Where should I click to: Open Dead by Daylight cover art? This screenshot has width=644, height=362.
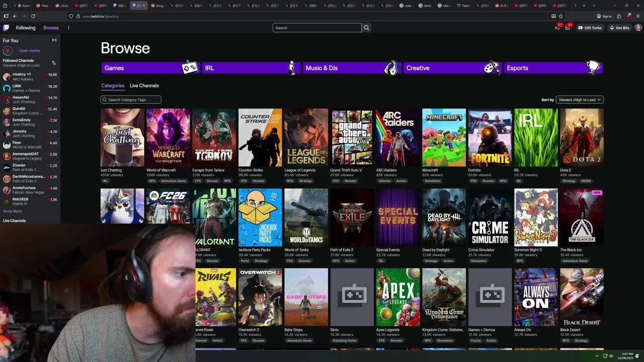[444, 217]
